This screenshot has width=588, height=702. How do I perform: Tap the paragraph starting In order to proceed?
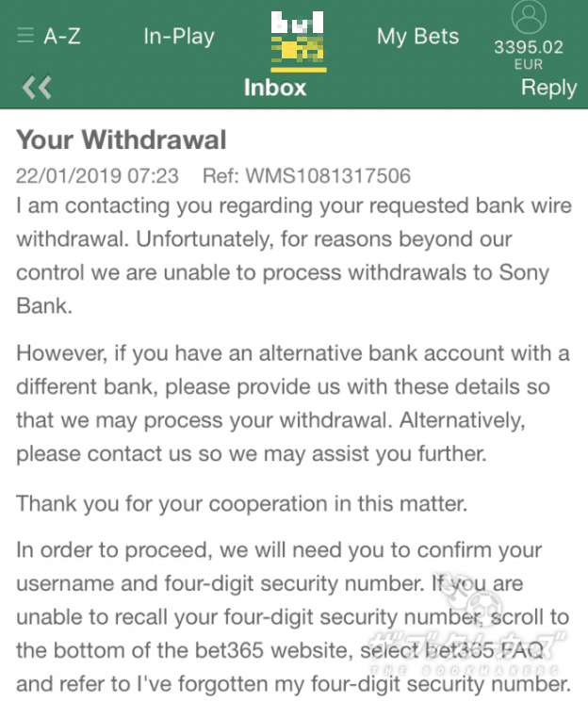293,617
